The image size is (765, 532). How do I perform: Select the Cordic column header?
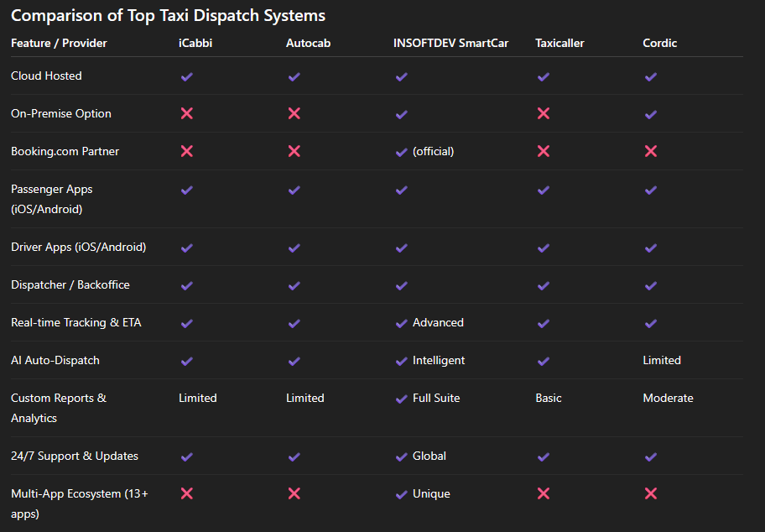pyautogui.click(x=659, y=43)
